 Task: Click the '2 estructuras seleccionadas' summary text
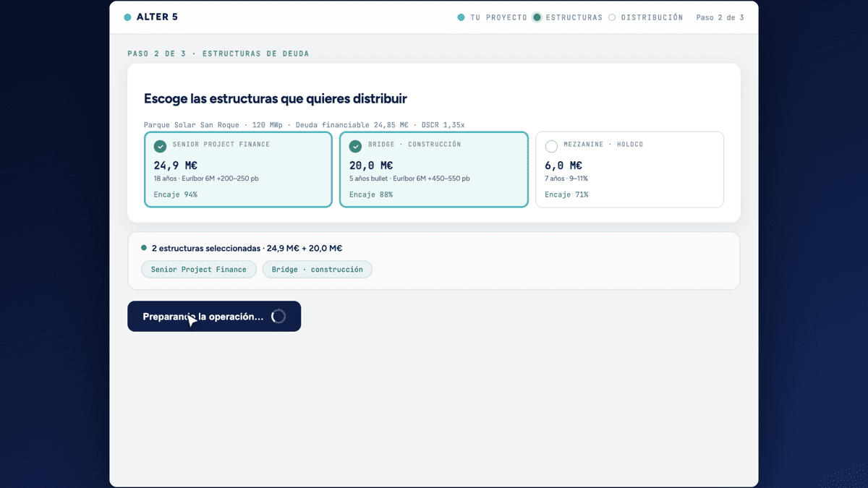[x=247, y=248]
